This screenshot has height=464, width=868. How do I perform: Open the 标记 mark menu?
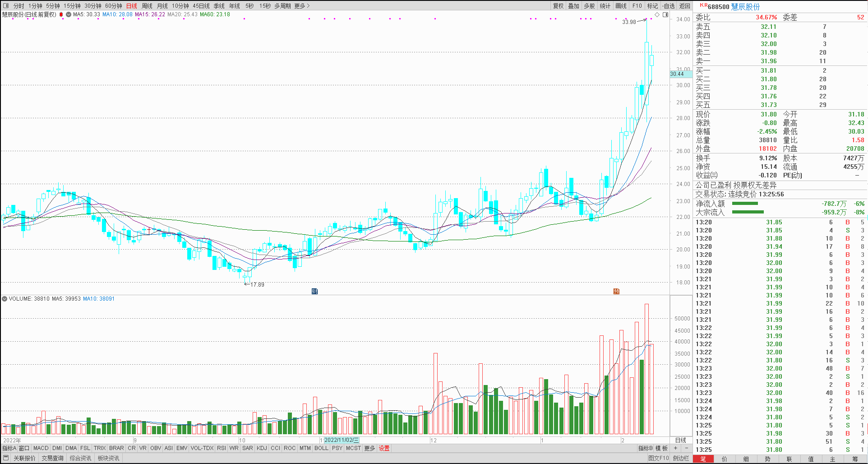click(652, 6)
